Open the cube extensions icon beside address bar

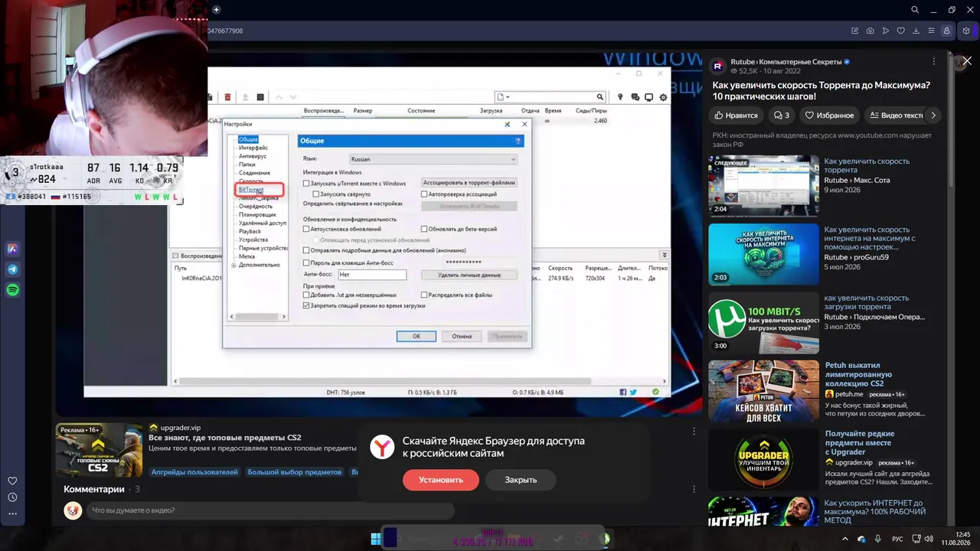966,31
